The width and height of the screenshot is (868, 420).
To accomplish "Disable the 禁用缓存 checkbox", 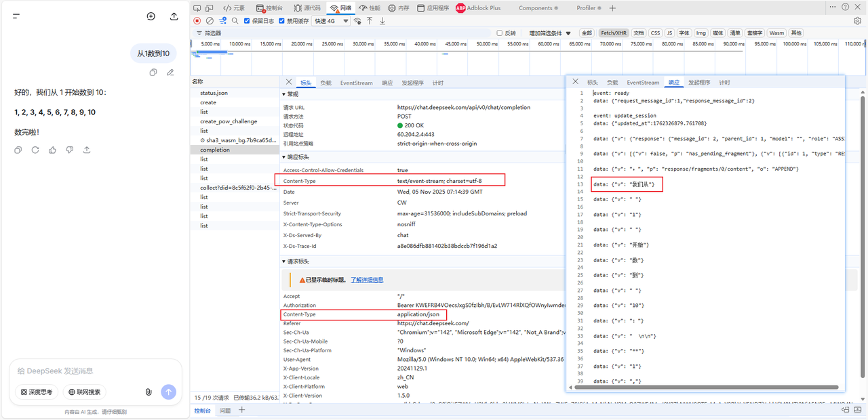I will [x=282, y=21].
